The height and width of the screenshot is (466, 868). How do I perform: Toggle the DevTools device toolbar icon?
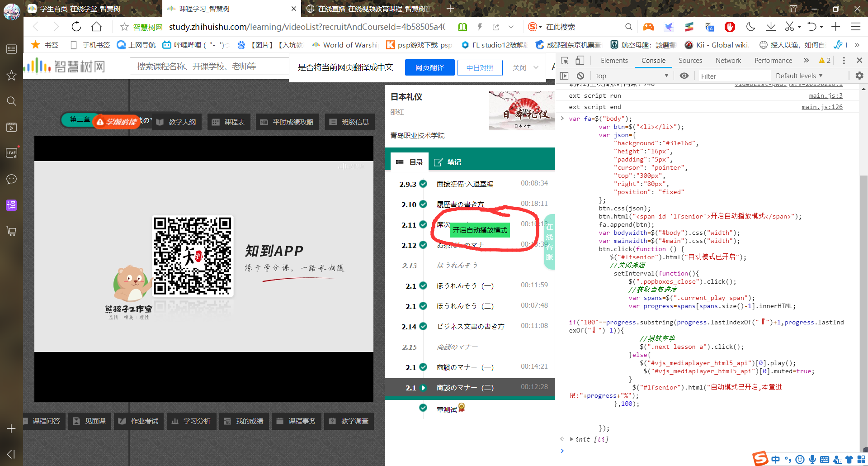[580, 60]
